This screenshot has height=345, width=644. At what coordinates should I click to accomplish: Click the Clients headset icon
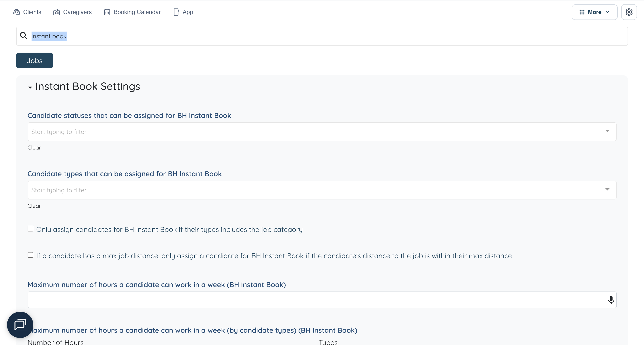point(16,12)
